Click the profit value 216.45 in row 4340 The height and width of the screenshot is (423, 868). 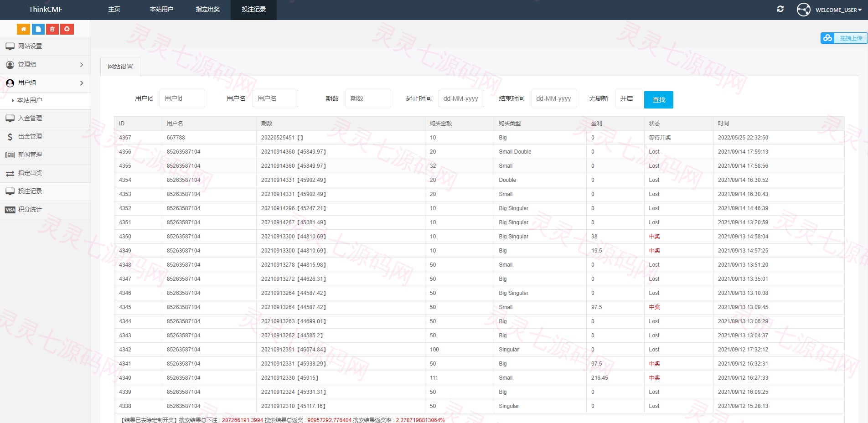tap(599, 378)
